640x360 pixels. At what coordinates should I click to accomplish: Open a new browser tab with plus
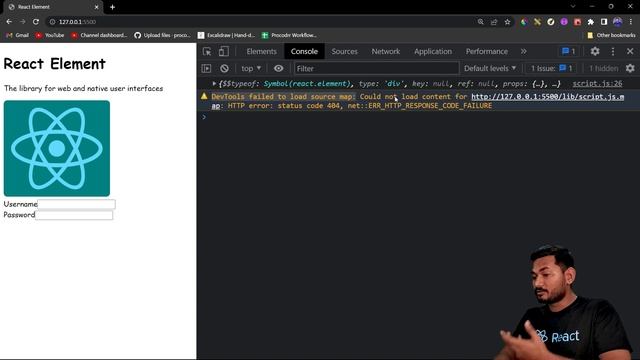click(x=112, y=7)
